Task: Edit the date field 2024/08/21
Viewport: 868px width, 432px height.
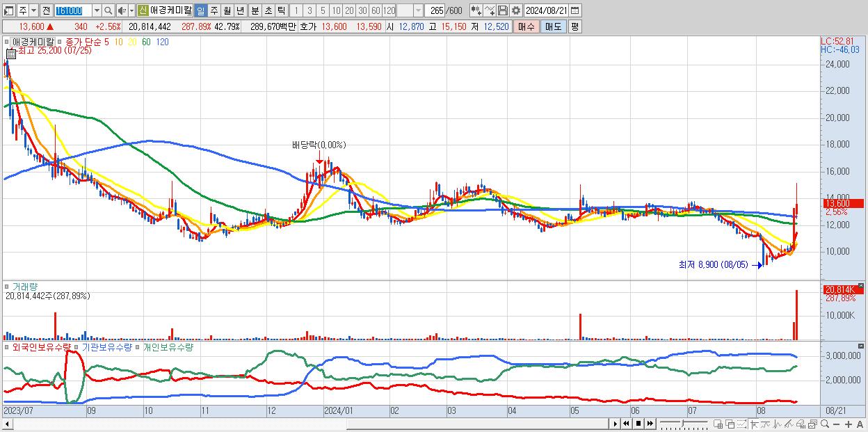Action: (x=547, y=10)
